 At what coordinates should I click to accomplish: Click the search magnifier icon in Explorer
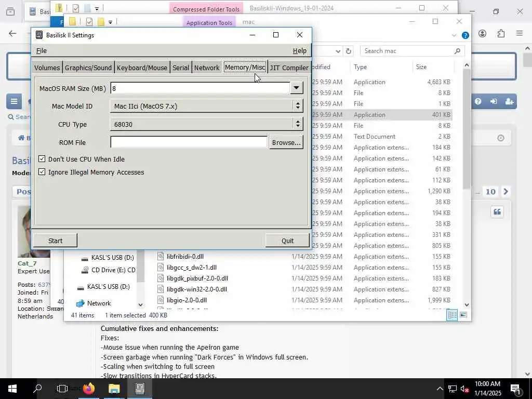[x=457, y=51]
